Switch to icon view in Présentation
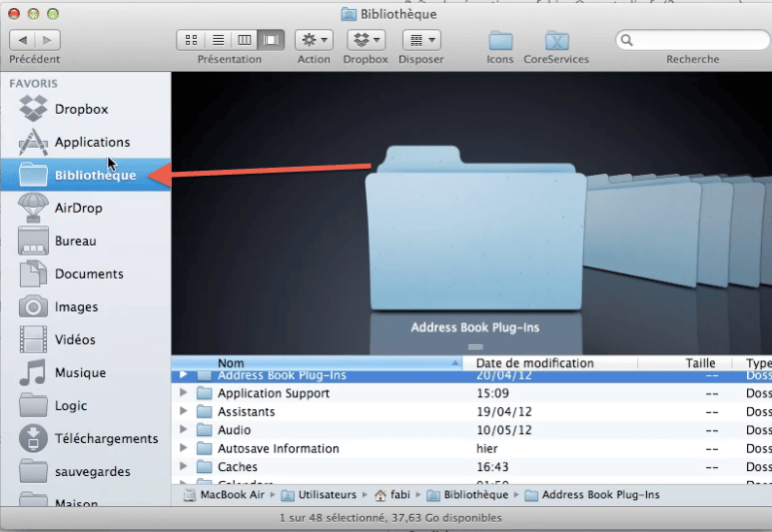Screen dimensions: 772x532 191,40
